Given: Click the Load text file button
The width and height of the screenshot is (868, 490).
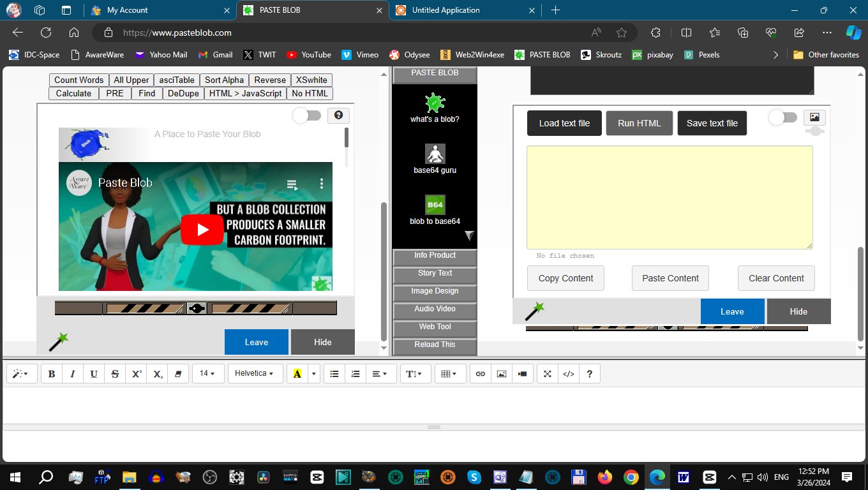Looking at the screenshot, I should click(564, 123).
